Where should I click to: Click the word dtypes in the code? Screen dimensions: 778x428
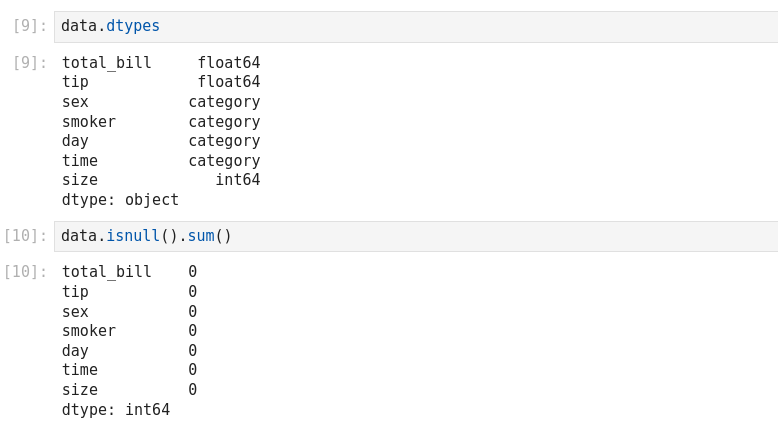click(133, 27)
